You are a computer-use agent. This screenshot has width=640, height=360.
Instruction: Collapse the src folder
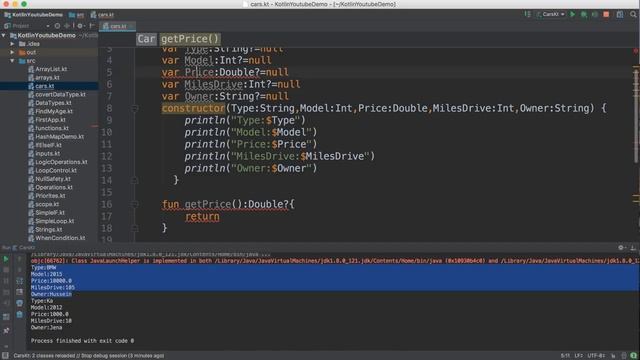[12, 61]
